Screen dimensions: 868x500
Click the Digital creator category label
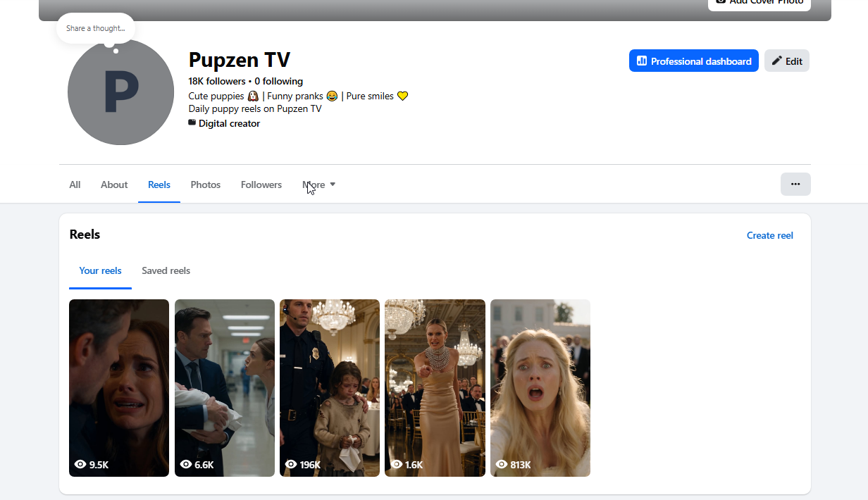pyautogui.click(x=230, y=123)
